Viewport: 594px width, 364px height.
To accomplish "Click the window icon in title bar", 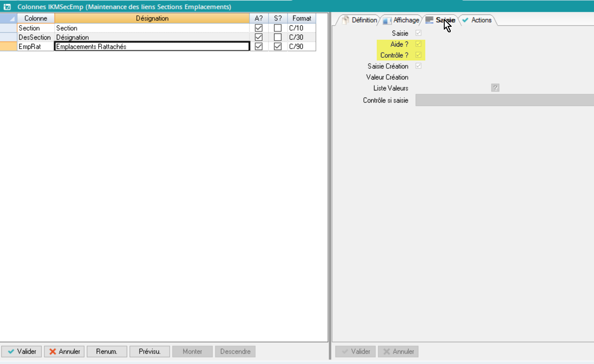I will [x=7, y=7].
